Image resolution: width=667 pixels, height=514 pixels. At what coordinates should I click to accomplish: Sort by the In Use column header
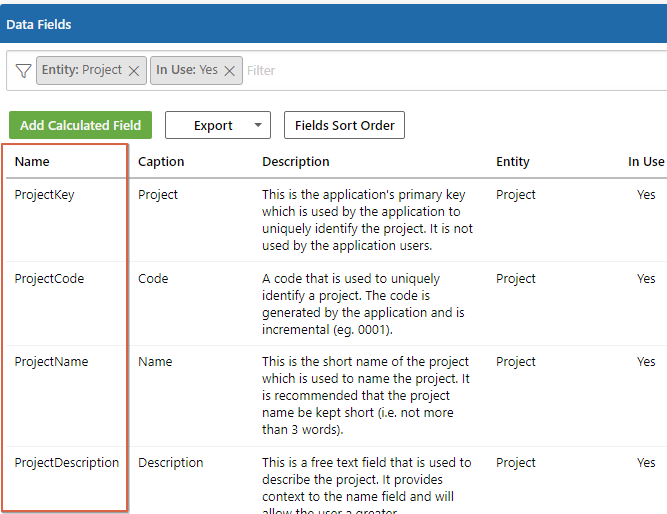click(x=646, y=162)
